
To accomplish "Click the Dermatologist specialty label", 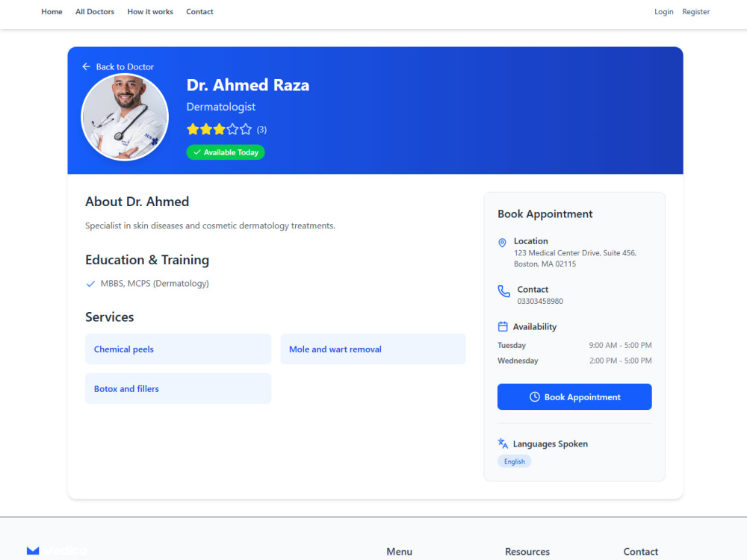I will tap(220, 107).
